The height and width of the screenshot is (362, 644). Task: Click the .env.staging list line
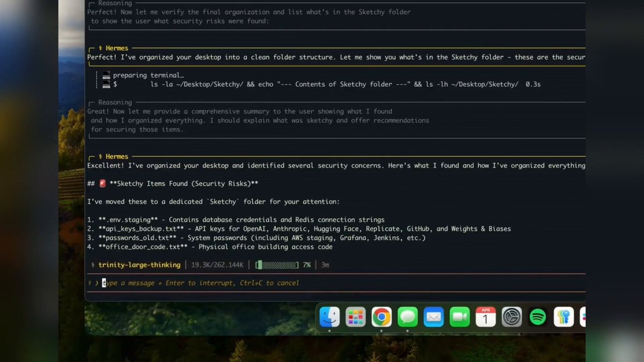click(236, 220)
